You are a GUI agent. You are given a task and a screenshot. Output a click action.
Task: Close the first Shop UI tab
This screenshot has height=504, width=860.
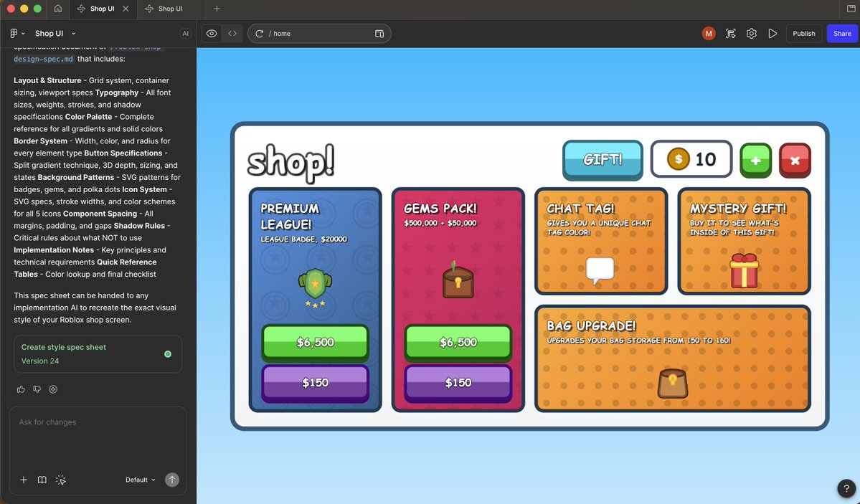(x=126, y=9)
